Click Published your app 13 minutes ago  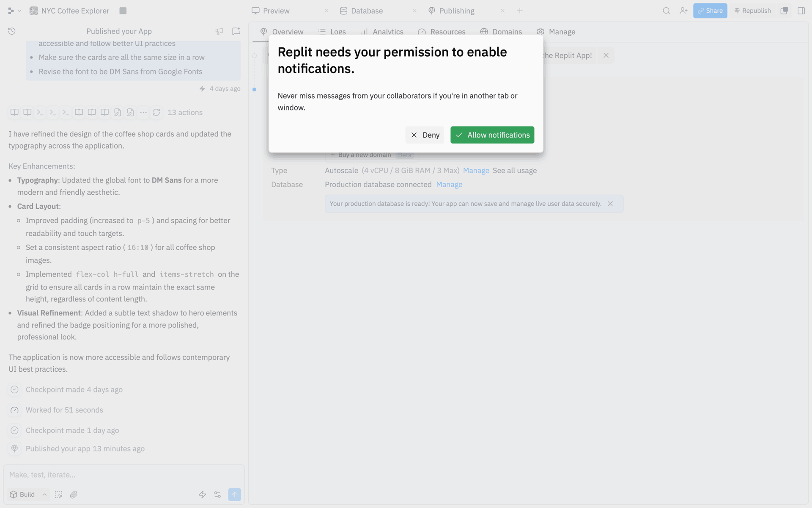tap(85, 449)
